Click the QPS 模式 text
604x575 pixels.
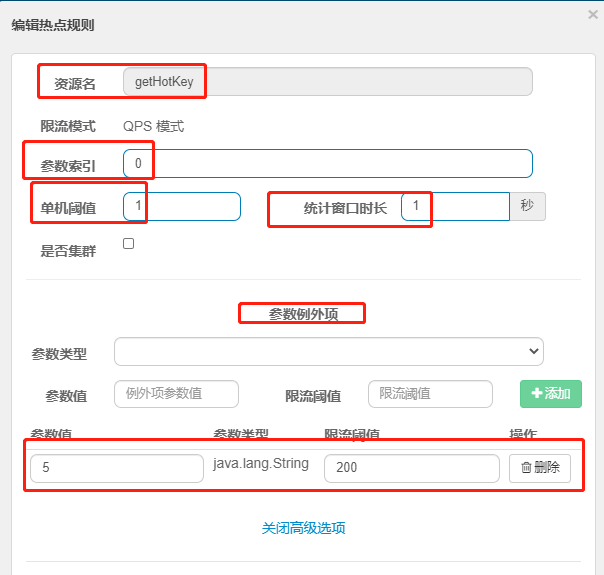pos(153,126)
